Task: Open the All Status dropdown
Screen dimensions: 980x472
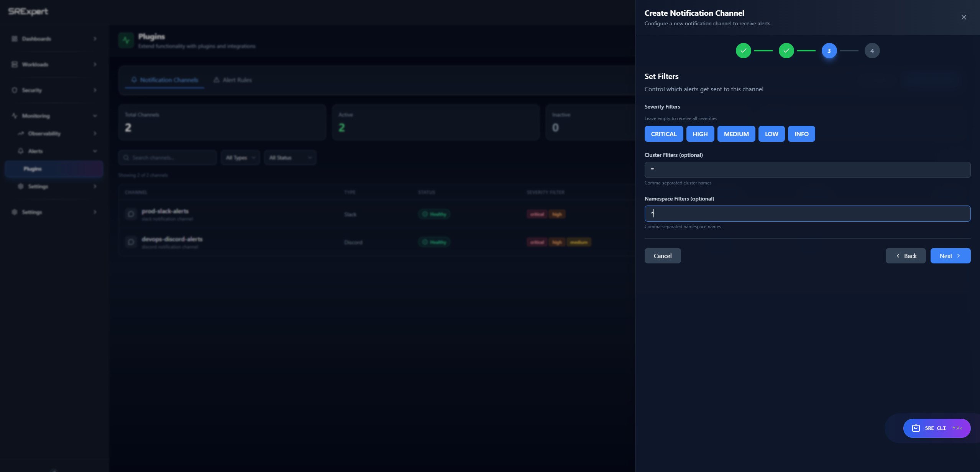Action: point(290,157)
